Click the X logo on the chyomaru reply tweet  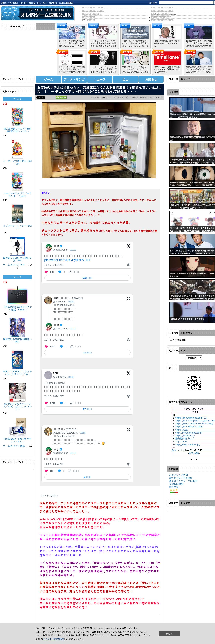(128, 298)
